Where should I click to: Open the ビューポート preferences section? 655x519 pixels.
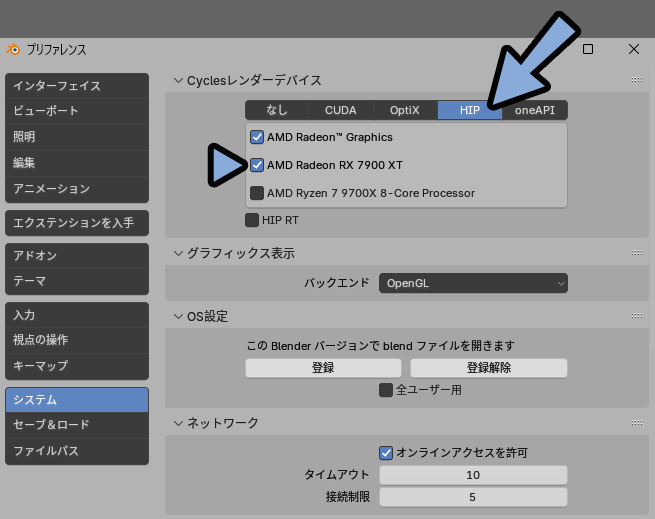(77, 111)
